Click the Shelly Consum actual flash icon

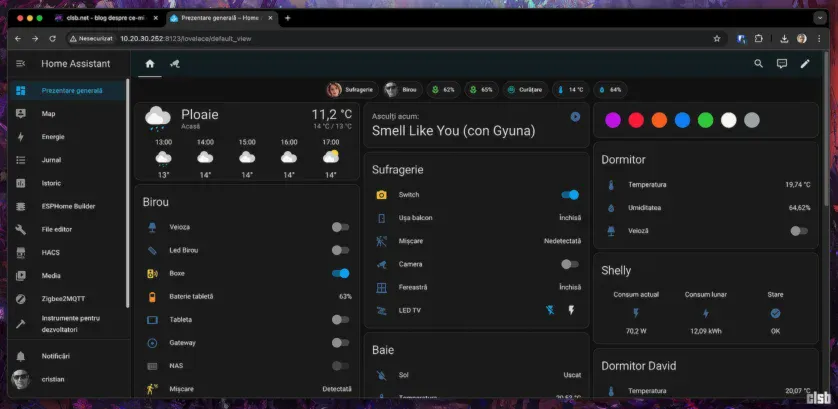click(636, 313)
